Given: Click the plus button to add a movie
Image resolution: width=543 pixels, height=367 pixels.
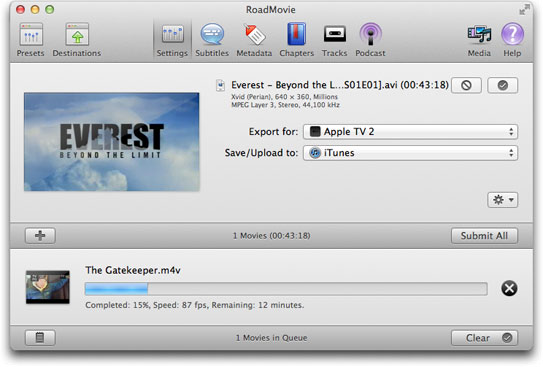Looking at the screenshot, I should coord(40,236).
